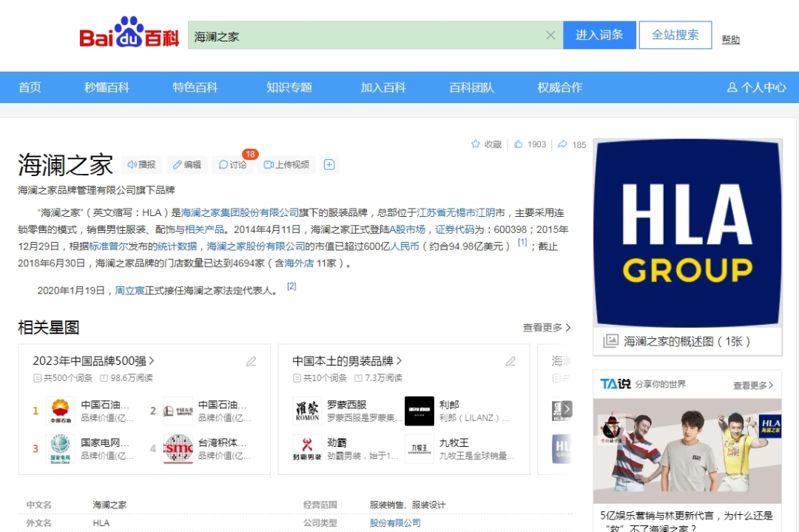Open citation reference [1]
The image size is (799, 532).
coord(522,243)
